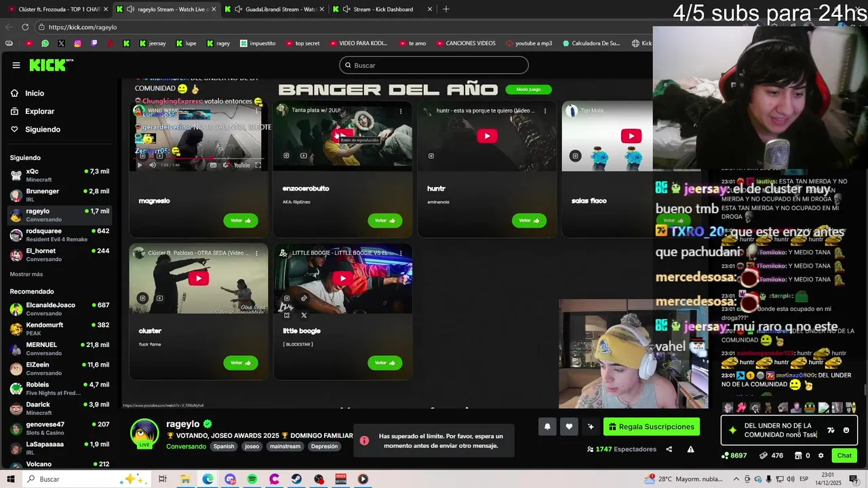Open chat settings gear icon
868x488 pixels.
click(x=821, y=455)
